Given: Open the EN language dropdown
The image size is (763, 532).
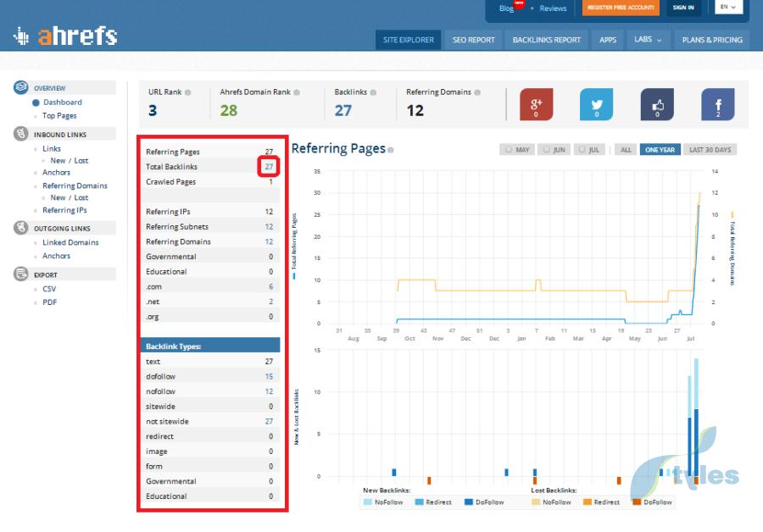Looking at the screenshot, I should coord(728,7).
